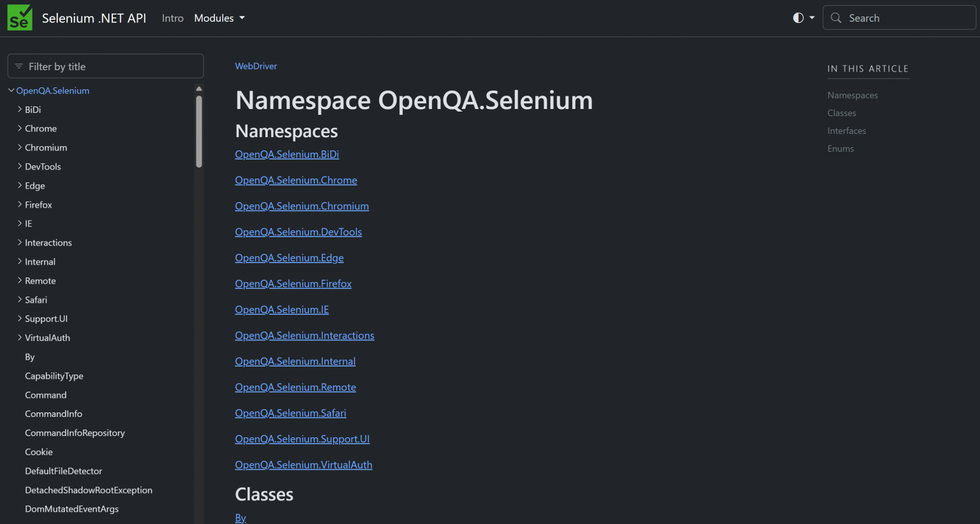
Task: Click the Selenium logo in the header
Action: pos(19,17)
